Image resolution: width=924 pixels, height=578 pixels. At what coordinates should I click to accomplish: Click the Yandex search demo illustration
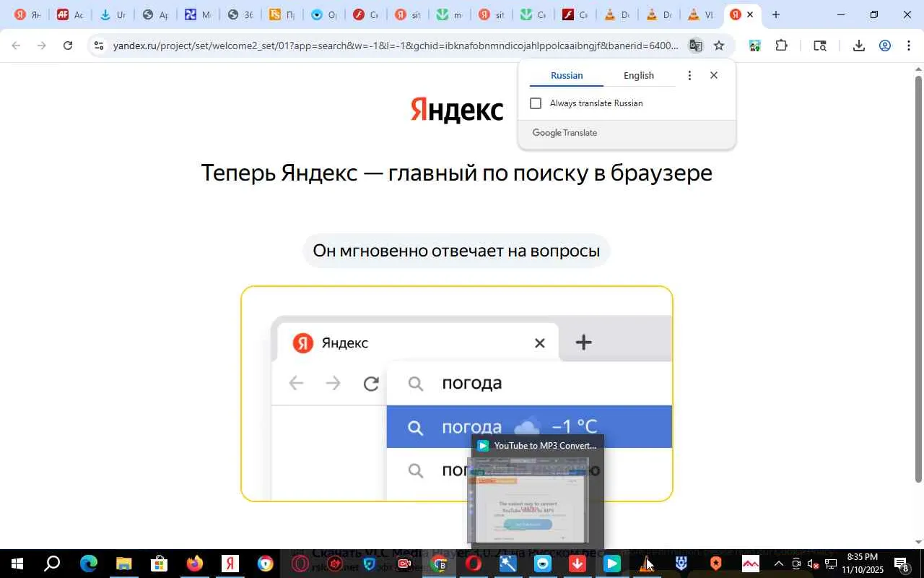457,394
